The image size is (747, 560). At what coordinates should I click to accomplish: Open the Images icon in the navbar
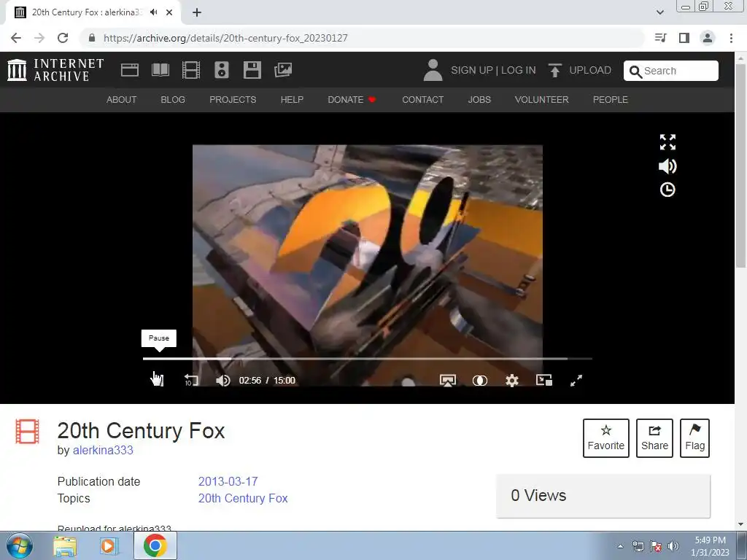tap(283, 70)
